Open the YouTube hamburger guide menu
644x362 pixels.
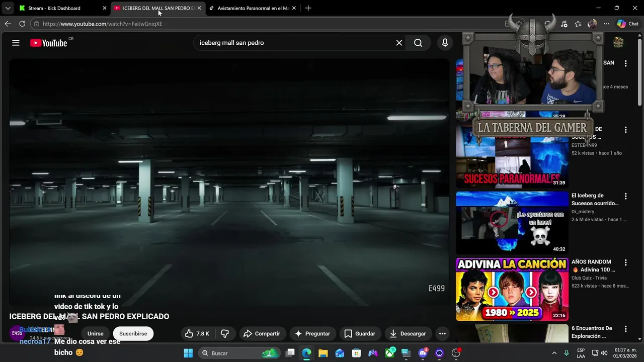coord(16,43)
